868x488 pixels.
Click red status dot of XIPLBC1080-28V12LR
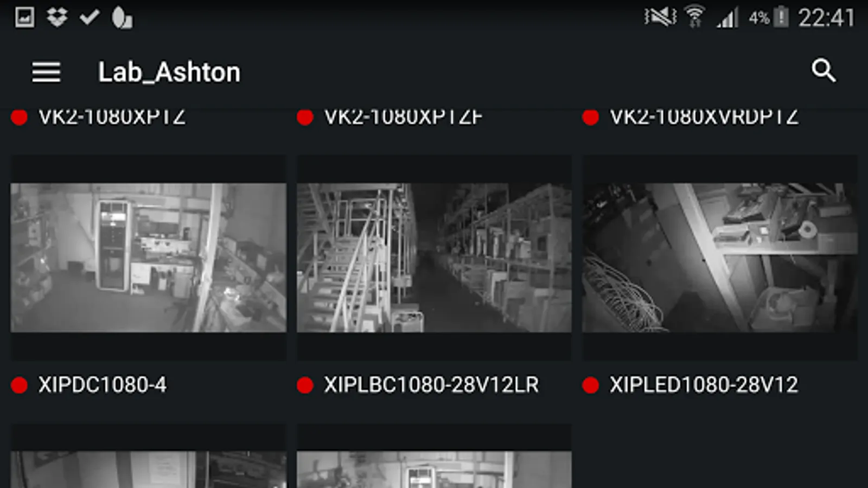(305, 385)
